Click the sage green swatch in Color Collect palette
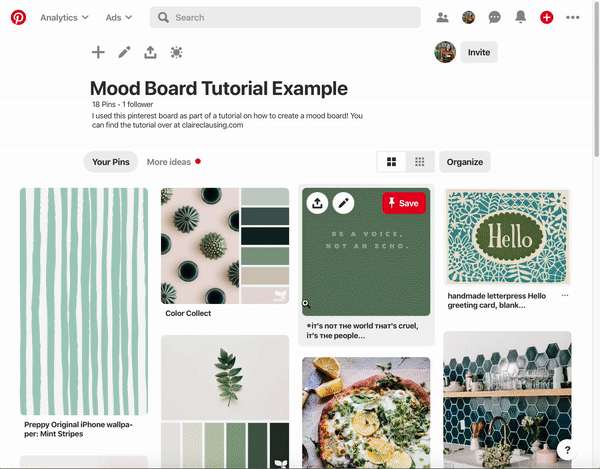This screenshot has width=600, height=469. 265,256
